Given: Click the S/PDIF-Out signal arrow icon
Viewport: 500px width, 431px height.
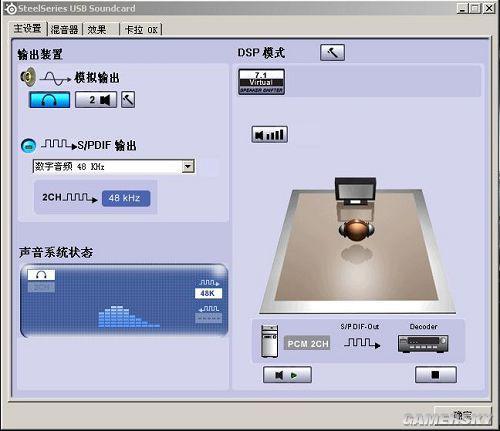Looking at the screenshot, I should (362, 343).
